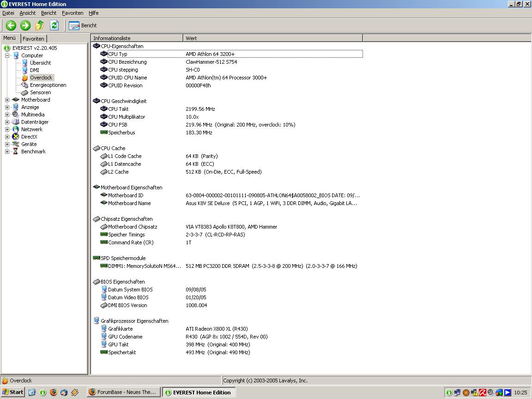This screenshot has width=532, height=399.
Task: Select the Speicher Timings row
Action: pyautogui.click(x=231, y=235)
